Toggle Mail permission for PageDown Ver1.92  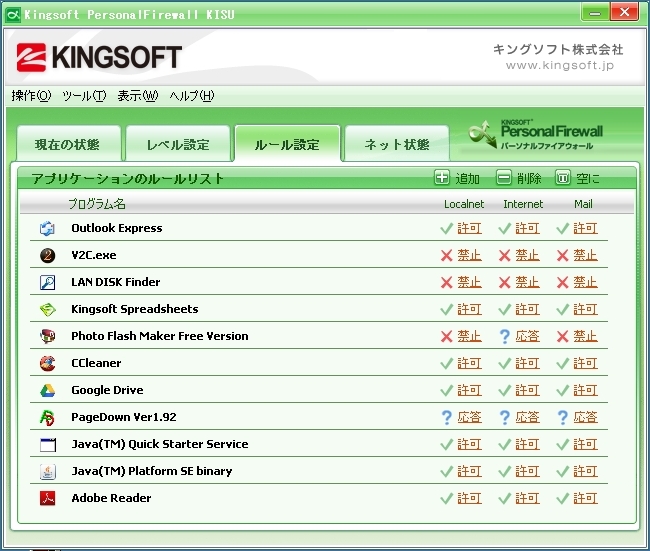(x=585, y=417)
